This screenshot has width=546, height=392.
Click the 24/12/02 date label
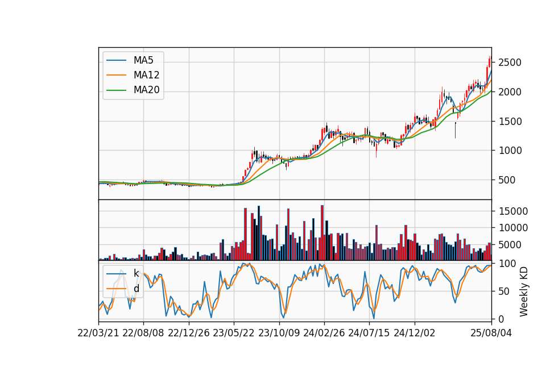click(415, 333)
